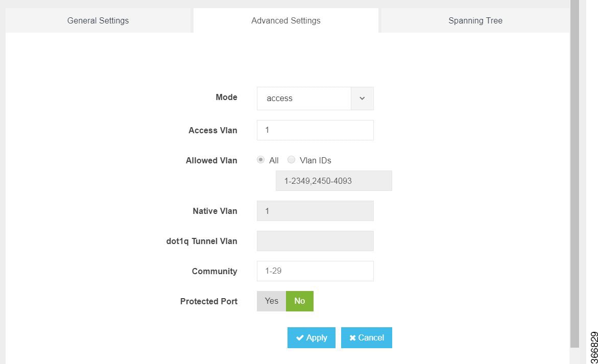
Task: Click the Access Vlan label
Action: 213,130
